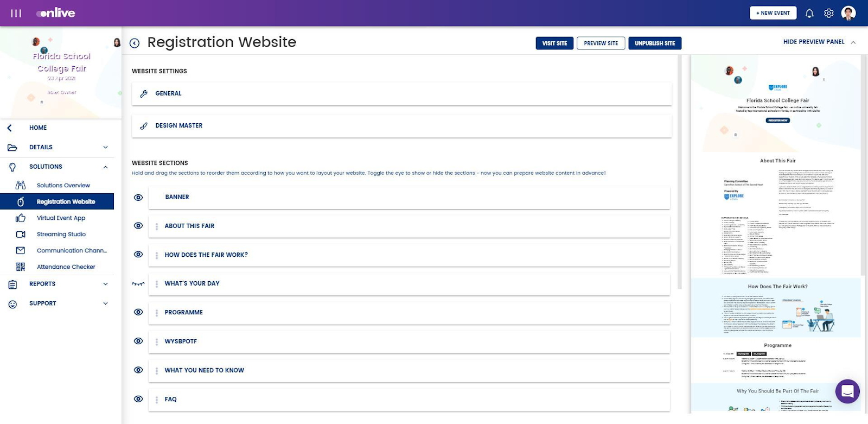Select Communication Channels menu item

pyautogui.click(x=72, y=251)
